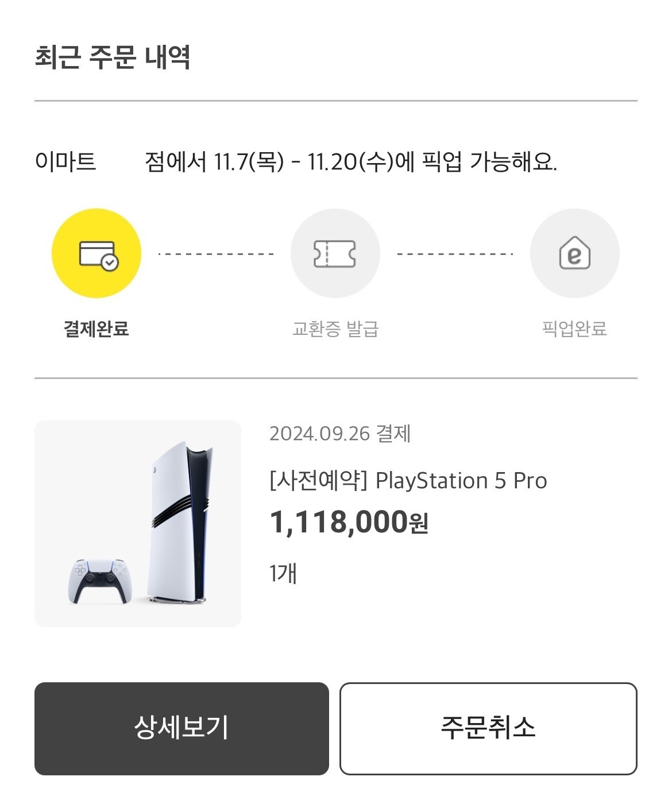Click the emart house pickup icon
672x792 pixels.
[574, 253]
